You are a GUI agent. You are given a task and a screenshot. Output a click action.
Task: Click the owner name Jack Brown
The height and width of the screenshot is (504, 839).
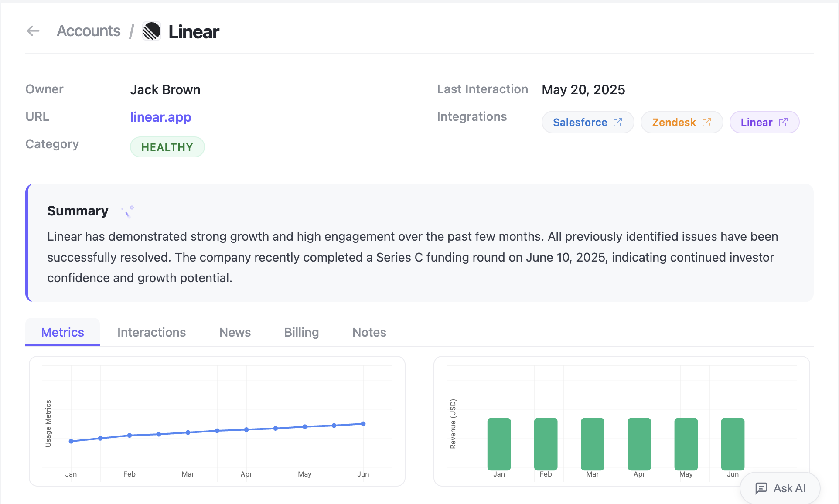[x=165, y=89]
